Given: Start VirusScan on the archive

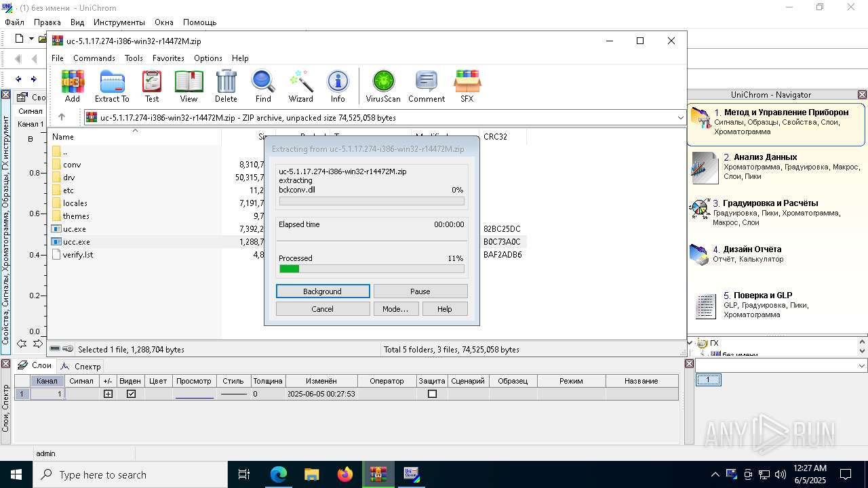Looking at the screenshot, I should click(x=383, y=86).
